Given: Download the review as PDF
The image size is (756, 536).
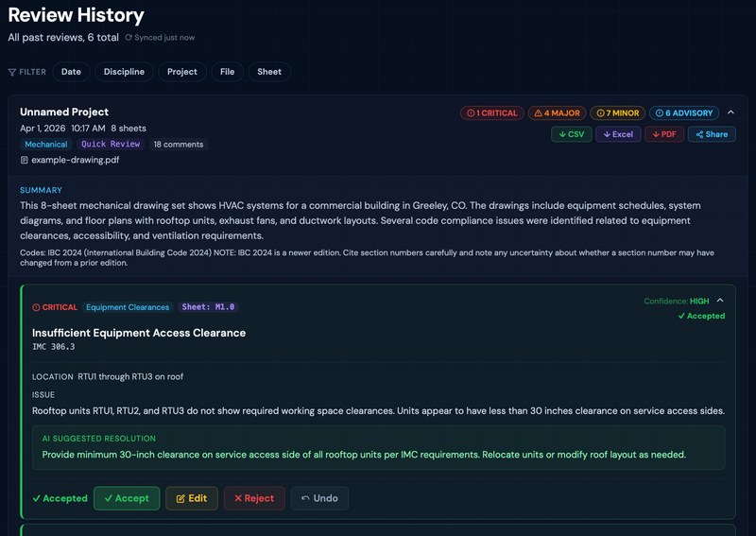Looking at the screenshot, I should 664,134.
